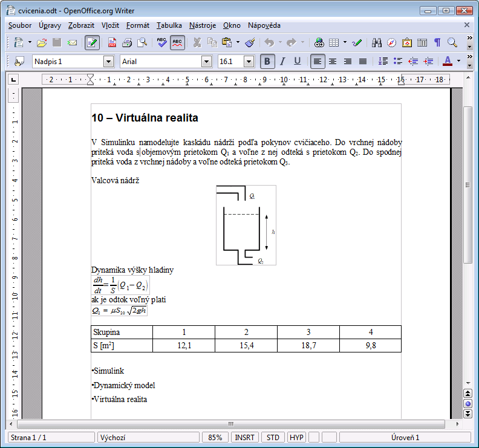This screenshot has width=479, height=448.
Task: Expand the 16.1 font size dropdown
Action: pos(249,62)
